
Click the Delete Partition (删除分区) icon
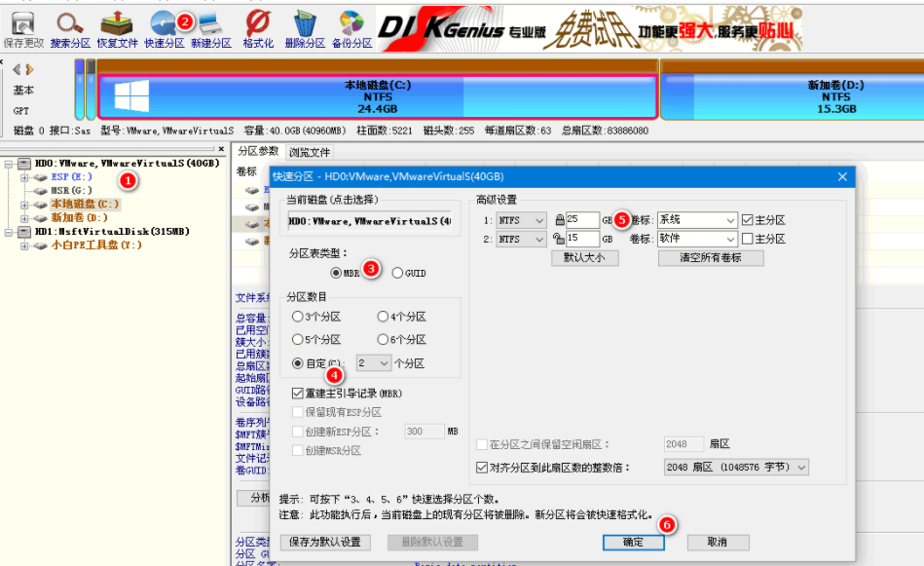pos(305,29)
